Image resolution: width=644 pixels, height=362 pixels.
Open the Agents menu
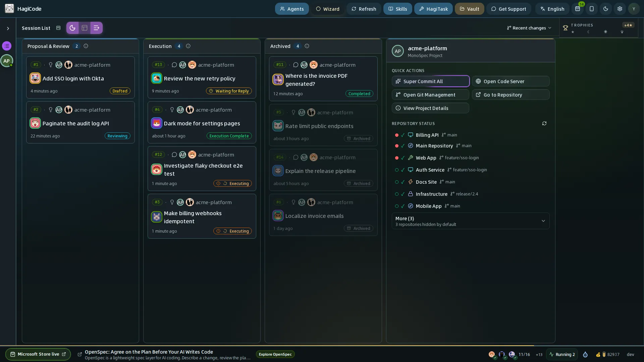tap(292, 9)
